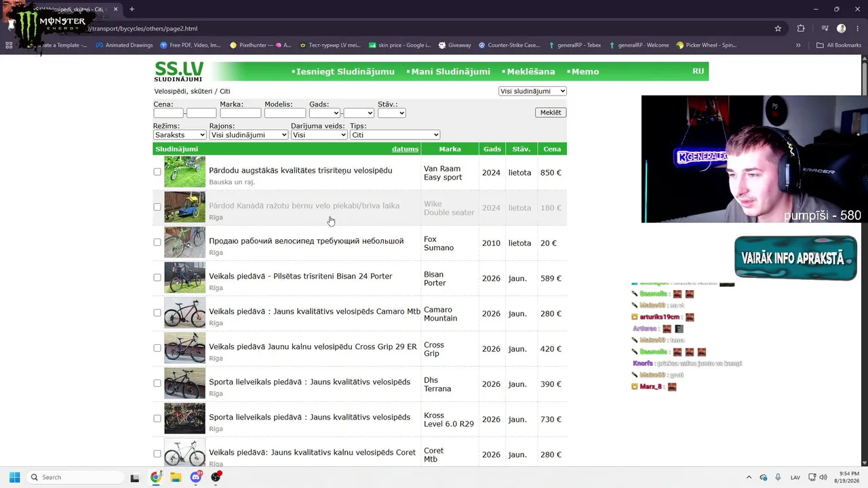868x488 pixels.
Task: Open listing Pārdodu augstākās kvalitātes trīsriteņu velosipēdu
Action: tap(300, 170)
